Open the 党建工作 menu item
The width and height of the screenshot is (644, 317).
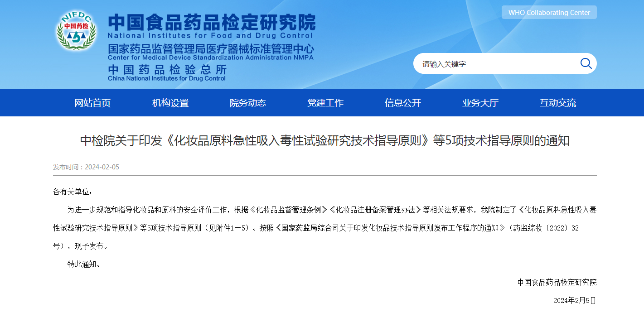point(325,103)
